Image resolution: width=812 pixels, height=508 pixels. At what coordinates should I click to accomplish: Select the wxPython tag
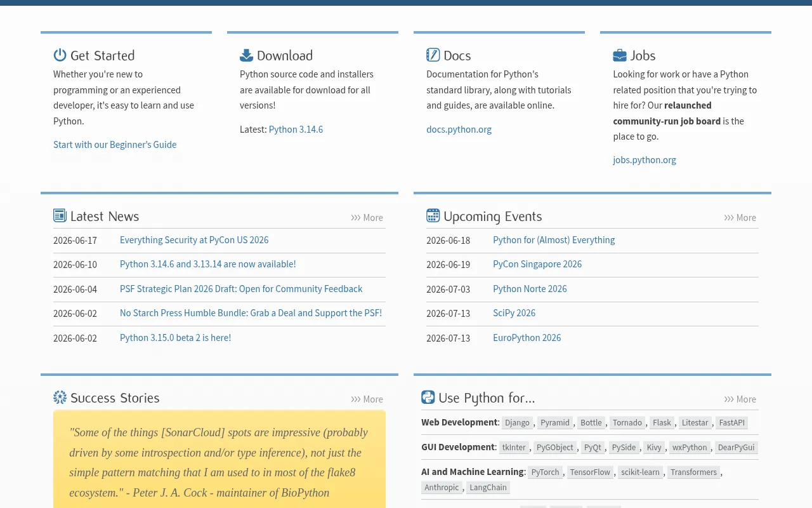click(690, 448)
